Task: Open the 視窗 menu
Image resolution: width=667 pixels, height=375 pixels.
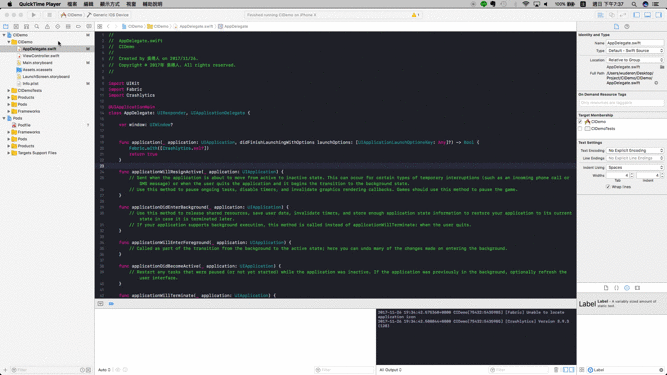Action: pyautogui.click(x=131, y=4)
